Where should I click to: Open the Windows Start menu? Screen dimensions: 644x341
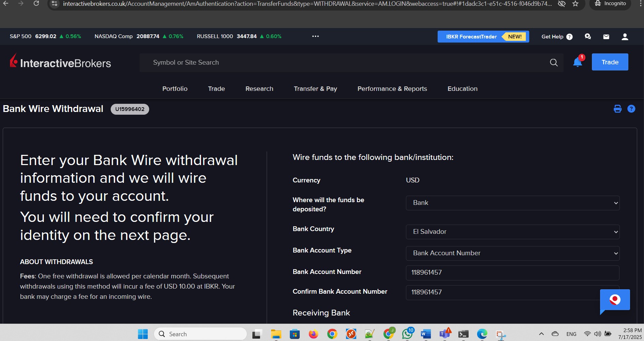click(143, 334)
